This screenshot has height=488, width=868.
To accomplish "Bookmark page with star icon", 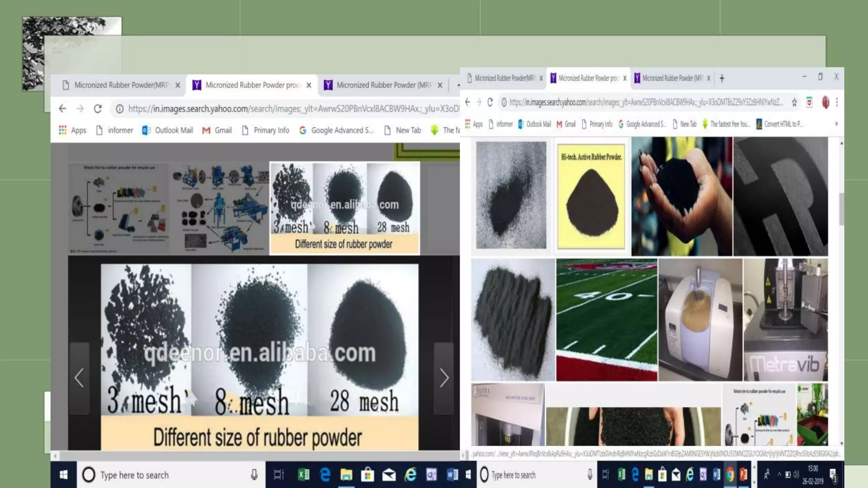I will coord(794,102).
